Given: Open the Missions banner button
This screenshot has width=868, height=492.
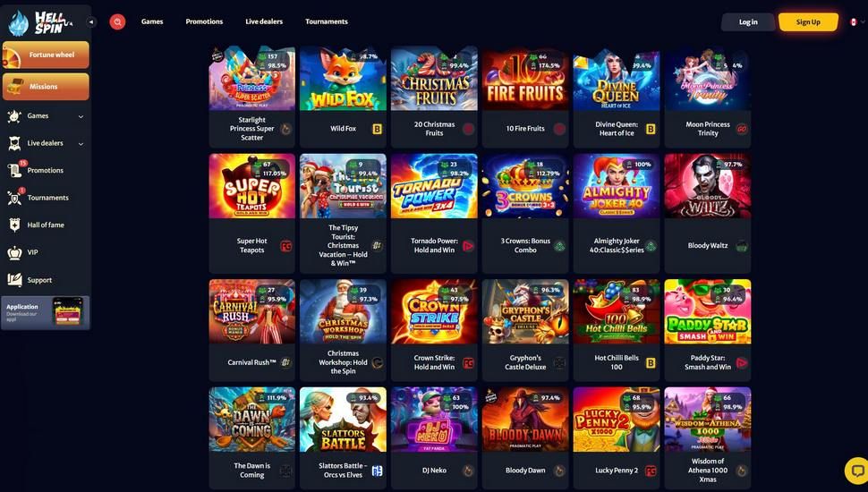Looking at the screenshot, I should point(46,87).
